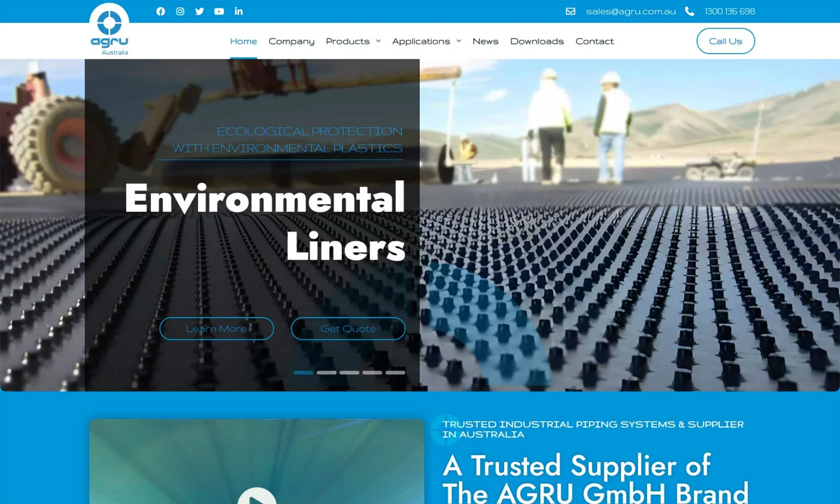Click the phone handset icon
840x504 pixels.
[689, 11]
